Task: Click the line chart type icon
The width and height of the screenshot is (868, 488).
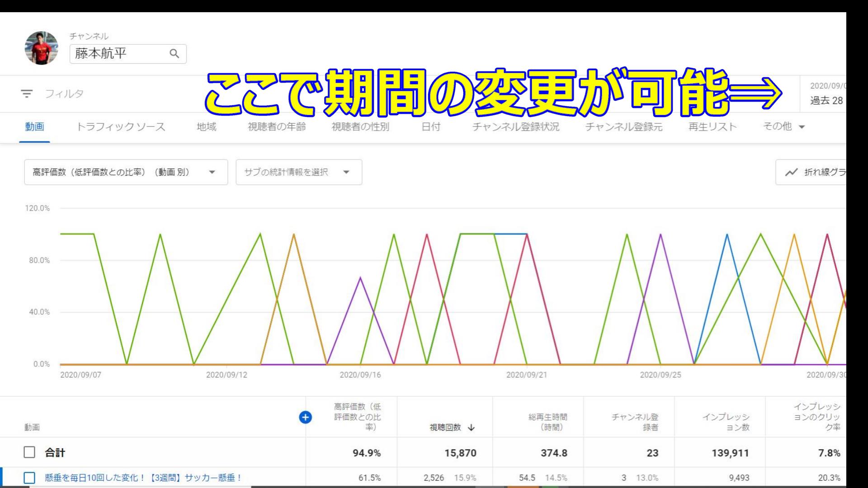Action: [791, 172]
